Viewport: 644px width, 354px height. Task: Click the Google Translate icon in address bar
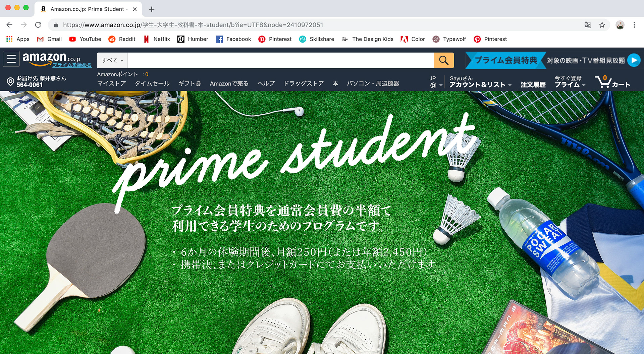coord(588,25)
